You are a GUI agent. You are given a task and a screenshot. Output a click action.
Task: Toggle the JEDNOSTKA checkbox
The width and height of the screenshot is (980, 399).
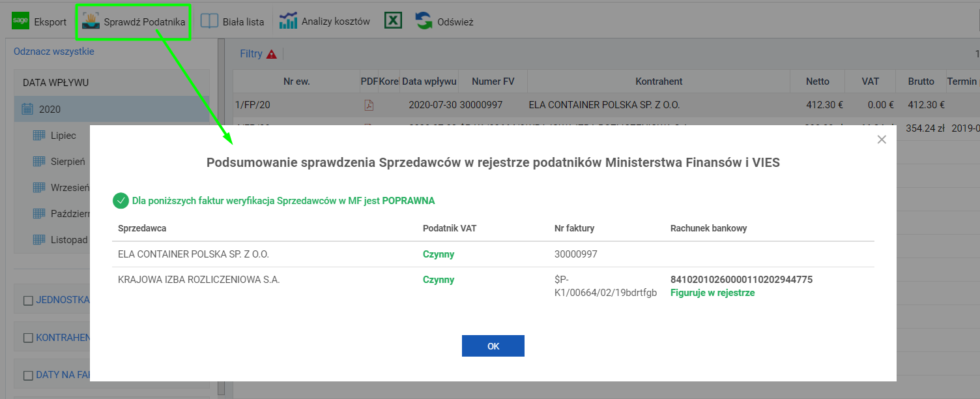[27, 301]
